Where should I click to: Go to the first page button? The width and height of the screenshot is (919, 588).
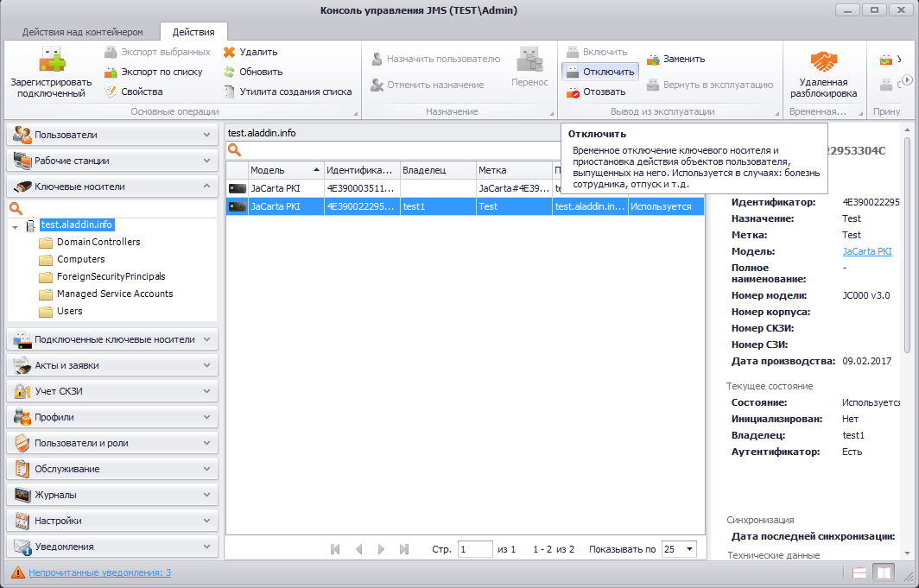(x=335, y=549)
